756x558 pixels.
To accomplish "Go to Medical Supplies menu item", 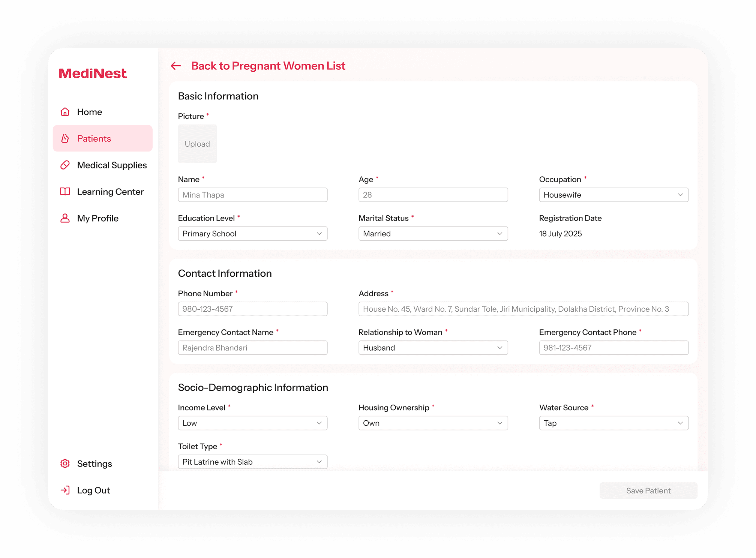I will click(112, 165).
